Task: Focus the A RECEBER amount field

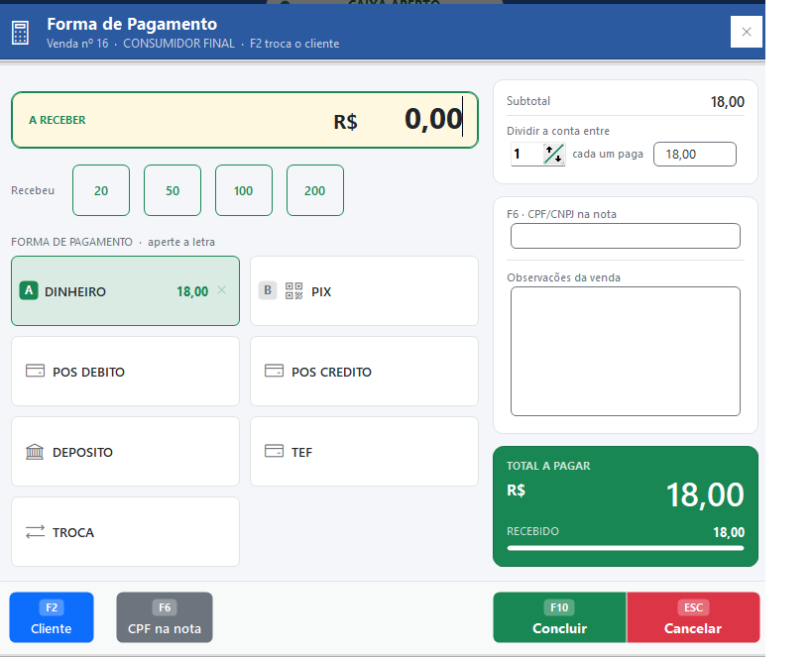Action: click(x=245, y=120)
